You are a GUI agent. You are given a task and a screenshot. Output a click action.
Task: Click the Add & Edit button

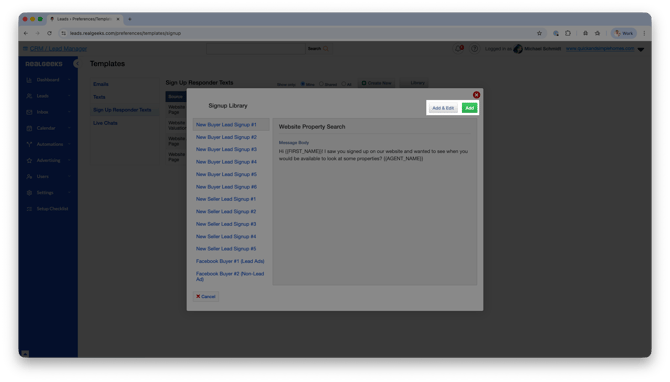coord(443,108)
